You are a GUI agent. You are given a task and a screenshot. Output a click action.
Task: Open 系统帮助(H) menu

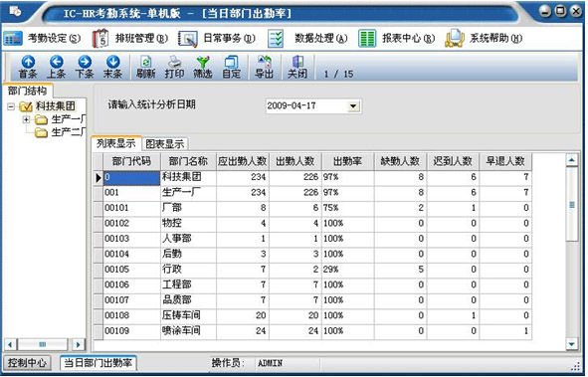(x=484, y=38)
